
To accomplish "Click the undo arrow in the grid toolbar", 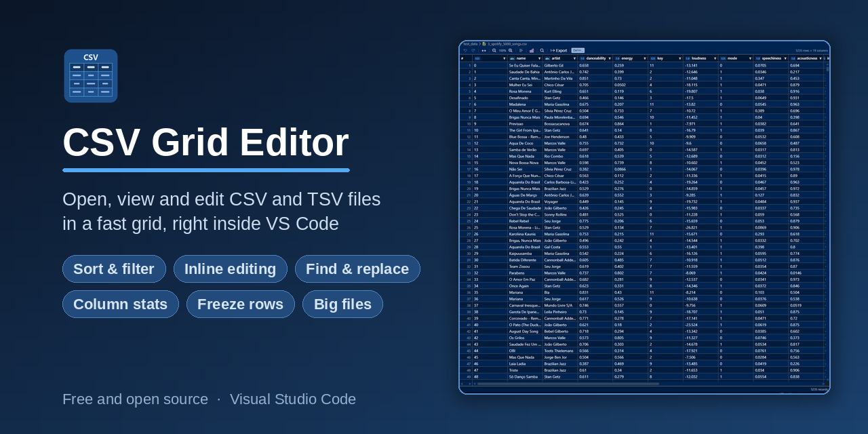I will [465, 50].
